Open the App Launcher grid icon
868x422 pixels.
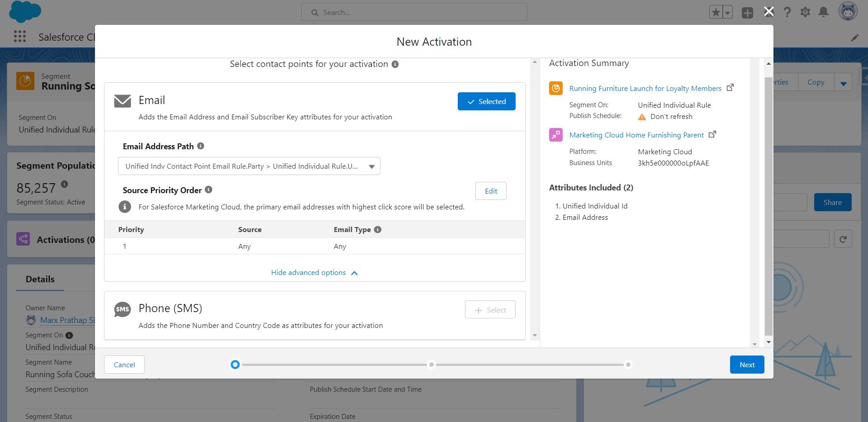pos(20,37)
